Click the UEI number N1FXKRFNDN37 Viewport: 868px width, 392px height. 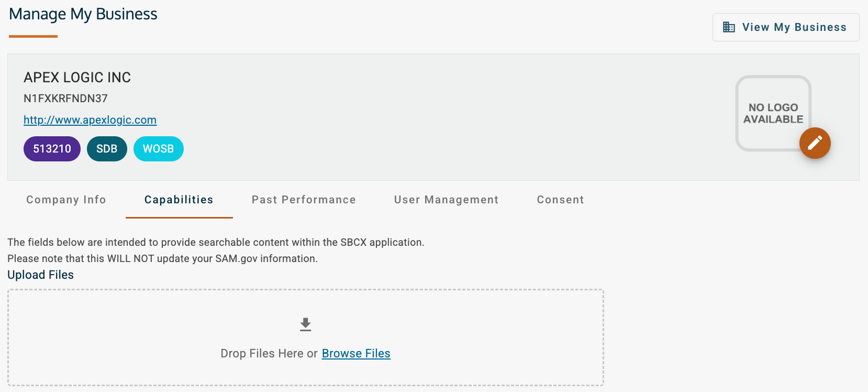[65, 98]
